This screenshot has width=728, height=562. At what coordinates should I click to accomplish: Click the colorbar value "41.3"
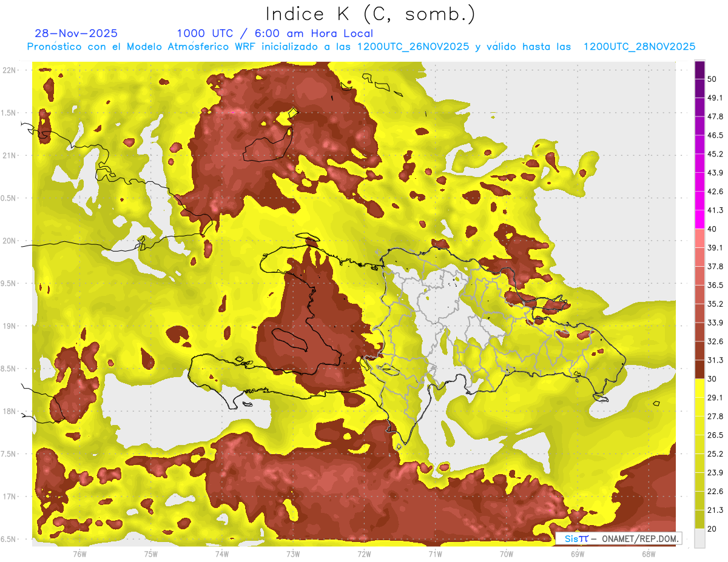715,210
